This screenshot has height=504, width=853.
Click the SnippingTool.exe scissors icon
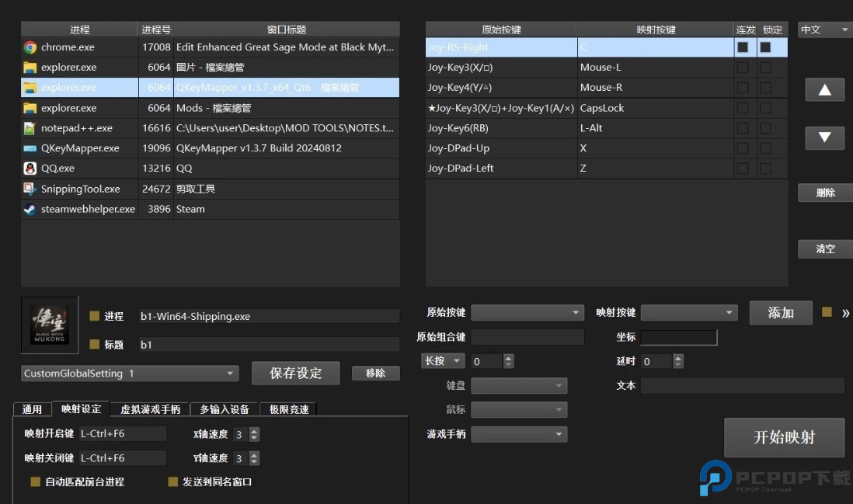pyautogui.click(x=30, y=189)
